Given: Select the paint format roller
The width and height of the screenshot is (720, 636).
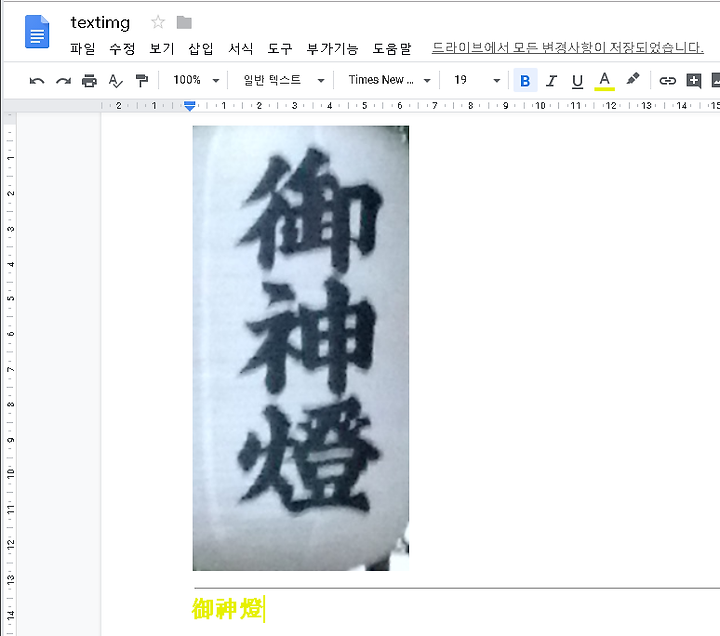Looking at the screenshot, I should click(x=142, y=81).
